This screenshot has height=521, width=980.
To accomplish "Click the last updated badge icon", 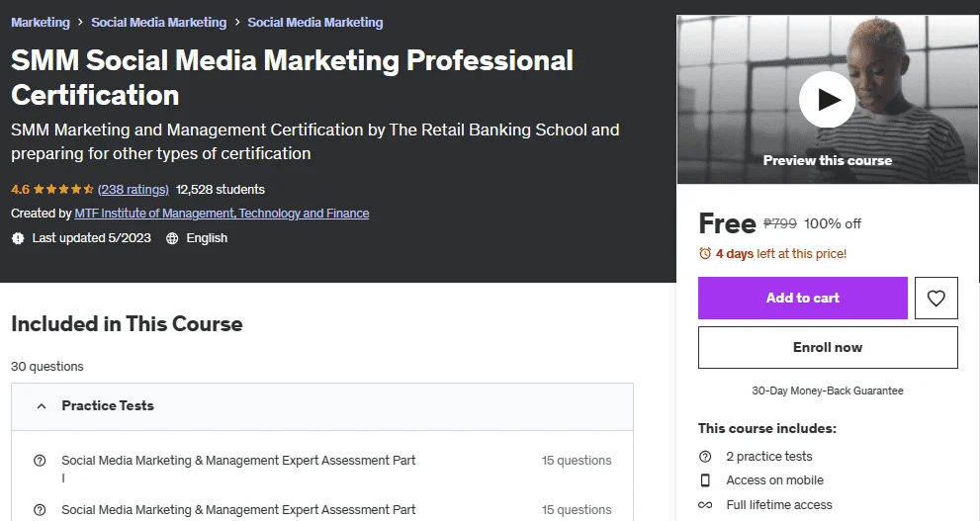I will pyautogui.click(x=18, y=238).
